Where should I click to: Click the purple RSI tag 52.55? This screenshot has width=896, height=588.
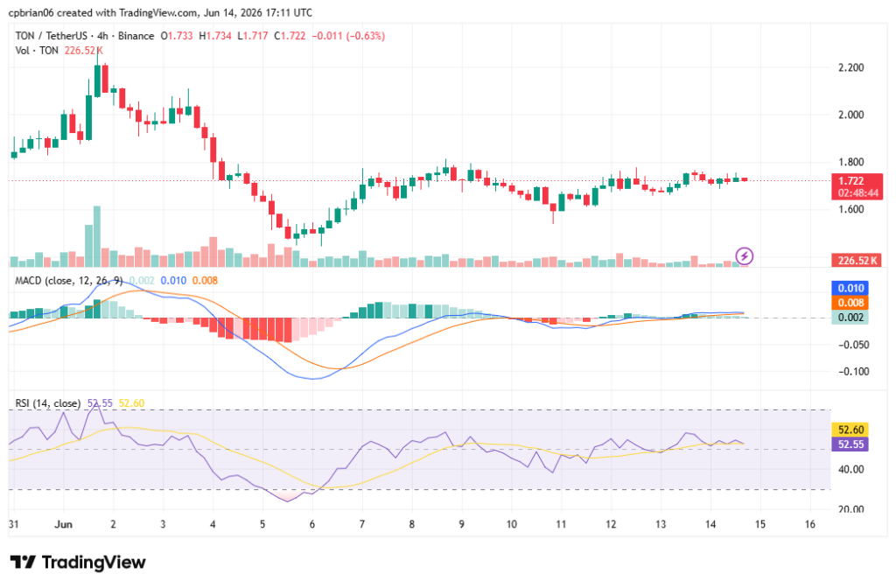click(850, 444)
